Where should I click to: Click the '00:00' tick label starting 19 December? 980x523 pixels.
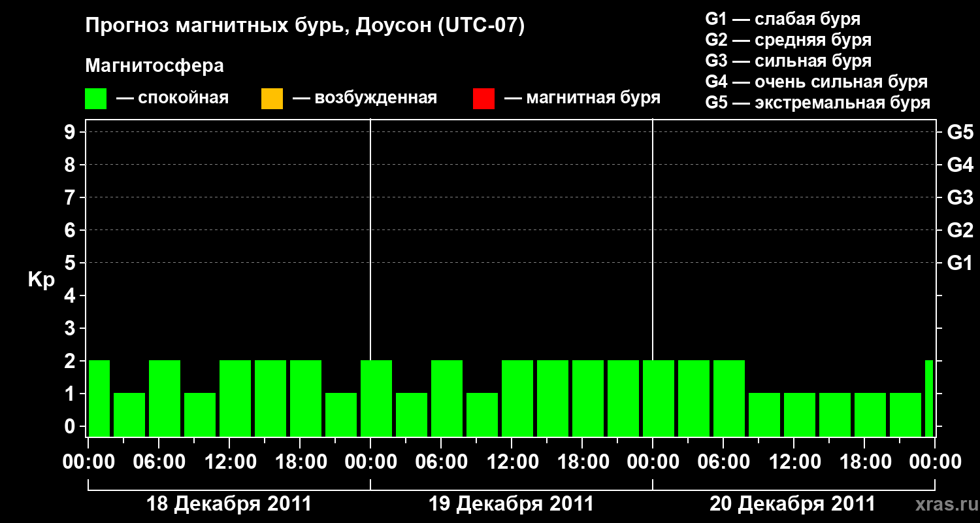pos(371,462)
